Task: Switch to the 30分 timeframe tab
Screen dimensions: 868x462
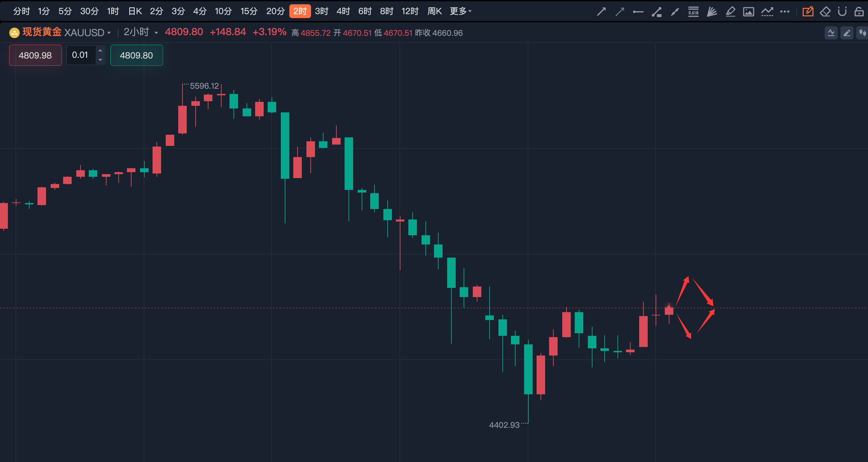Action: click(89, 12)
